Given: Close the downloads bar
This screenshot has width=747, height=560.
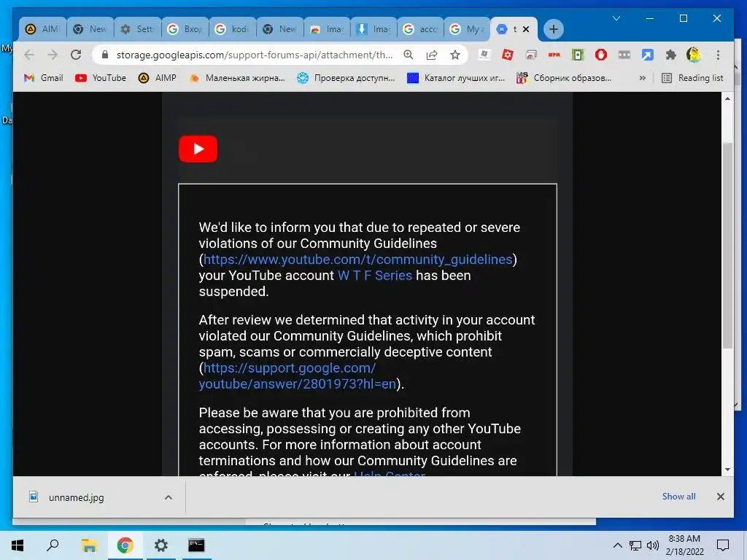Looking at the screenshot, I should 720,497.
